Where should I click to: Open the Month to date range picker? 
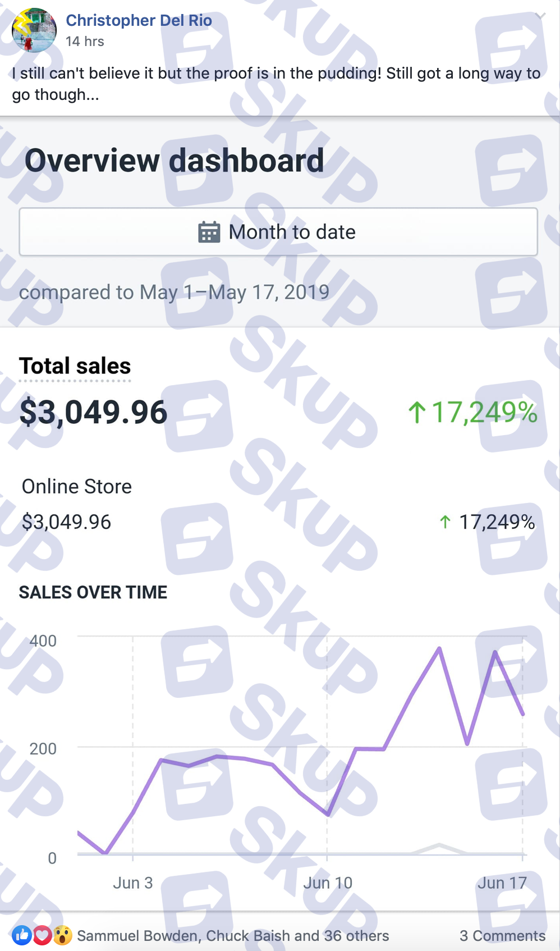coord(278,232)
